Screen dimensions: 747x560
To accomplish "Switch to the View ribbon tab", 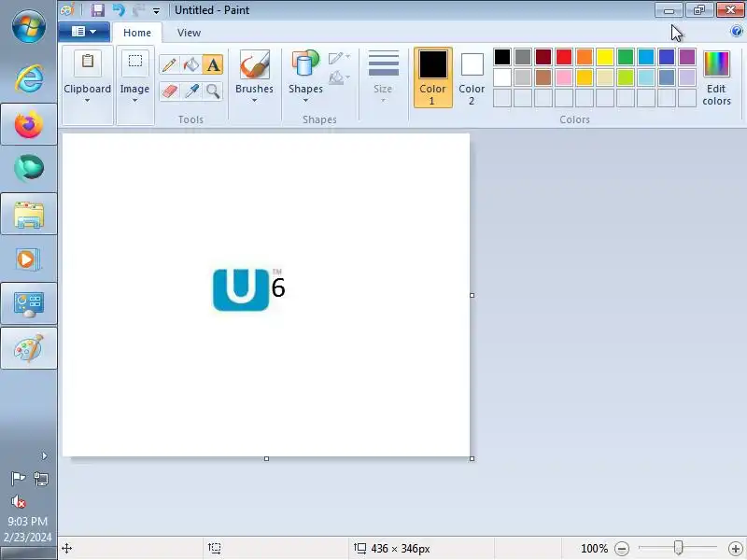I will tap(189, 33).
